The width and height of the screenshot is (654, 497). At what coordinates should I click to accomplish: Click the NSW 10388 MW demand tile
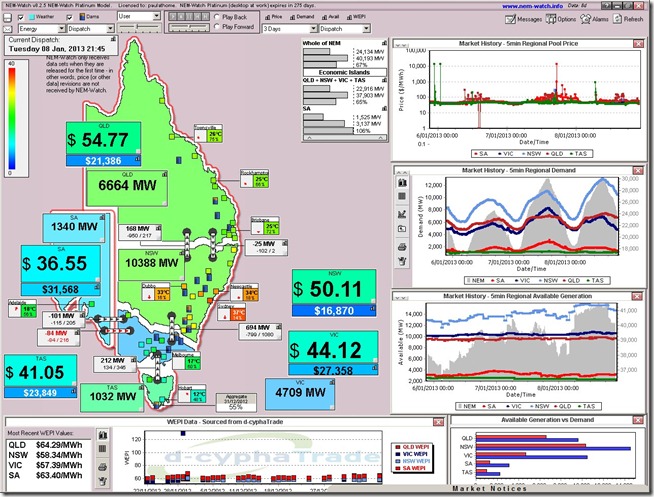(x=151, y=265)
